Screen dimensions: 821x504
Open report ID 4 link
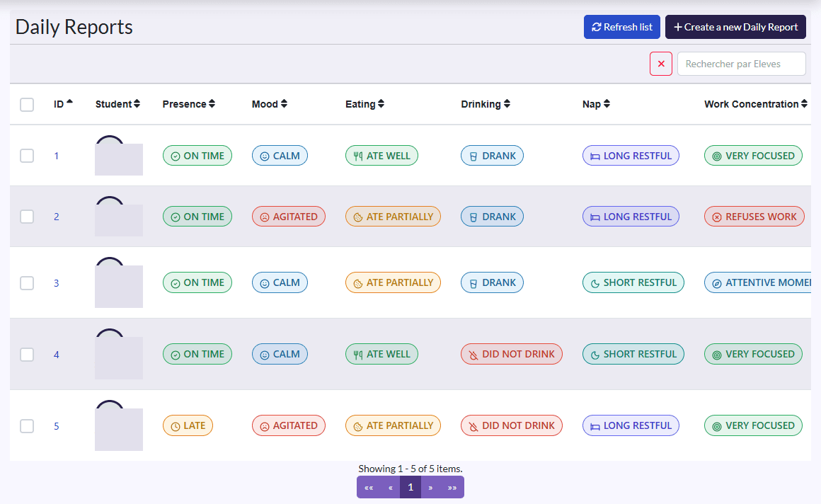click(x=57, y=355)
